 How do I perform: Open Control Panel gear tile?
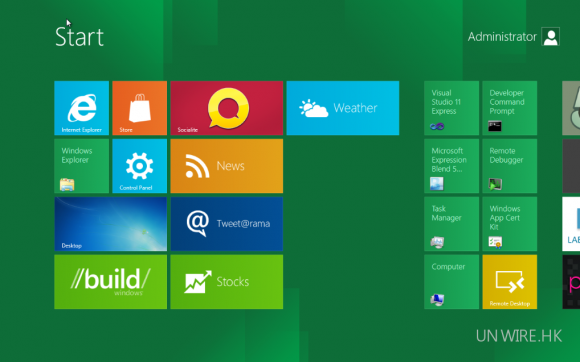tap(139, 166)
